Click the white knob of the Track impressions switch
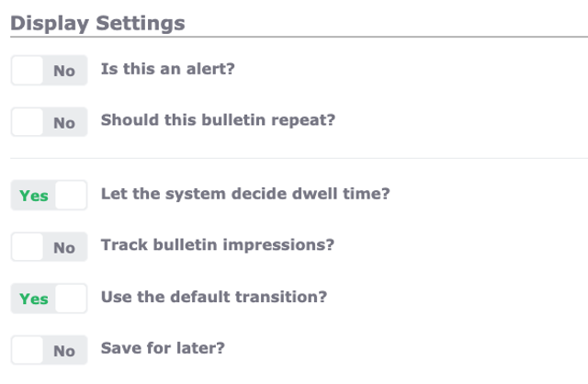 [28, 247]
